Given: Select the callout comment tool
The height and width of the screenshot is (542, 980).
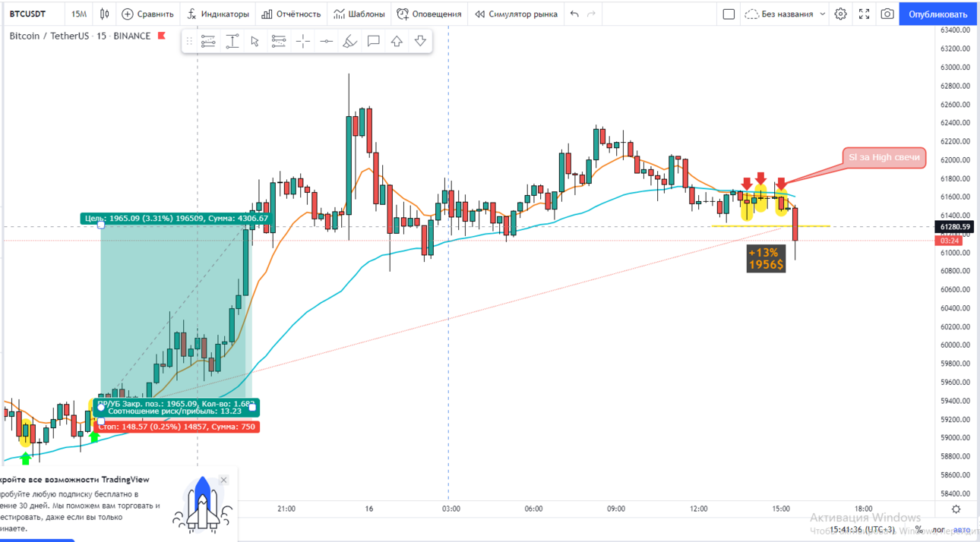Looking at the screenshot, I should (x=373, y=41).
